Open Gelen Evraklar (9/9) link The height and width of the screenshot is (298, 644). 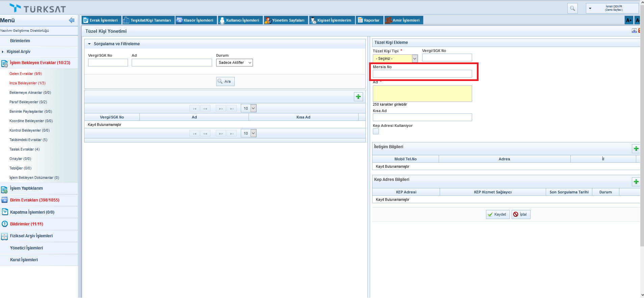(x=26, y=74)
